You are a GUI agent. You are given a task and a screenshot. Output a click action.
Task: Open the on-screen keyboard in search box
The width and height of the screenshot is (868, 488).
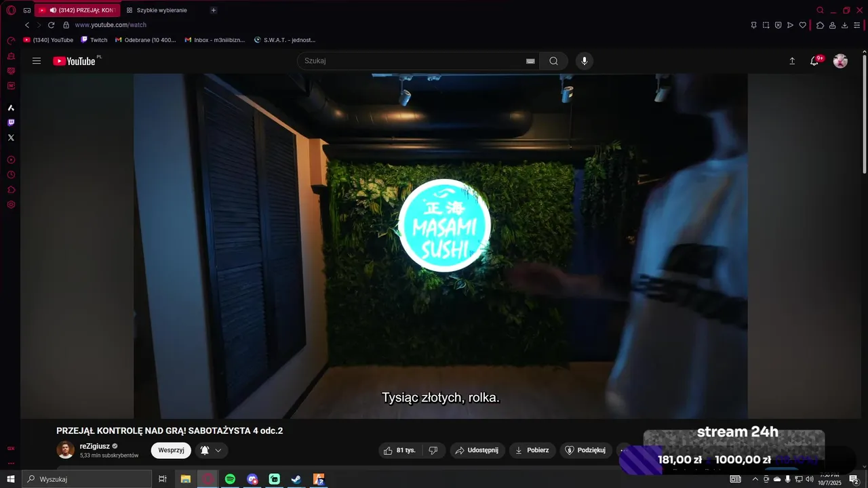click(530, 61)
